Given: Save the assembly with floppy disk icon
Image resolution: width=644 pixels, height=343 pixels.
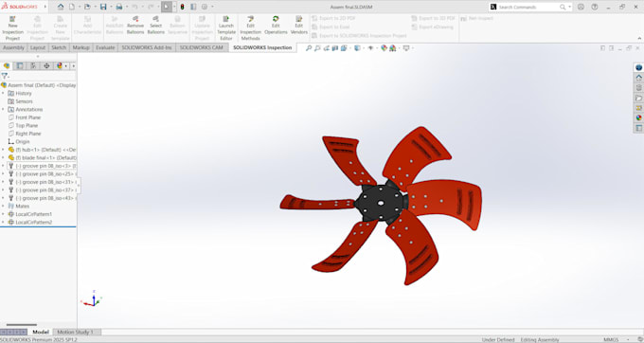Looking at the screenshot, I should pyautogui.click(x=103, y=7).
